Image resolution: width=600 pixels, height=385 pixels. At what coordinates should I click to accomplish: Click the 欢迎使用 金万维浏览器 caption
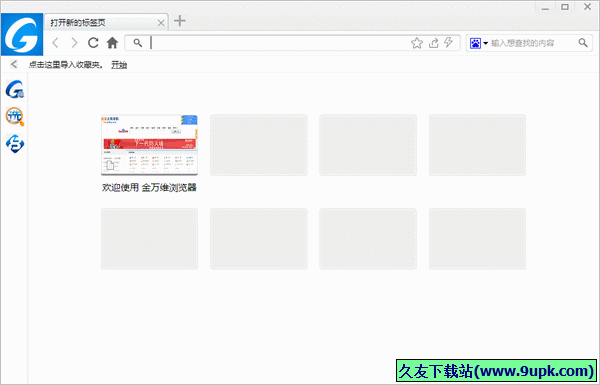pyautogui.click(x=149, y=188)
